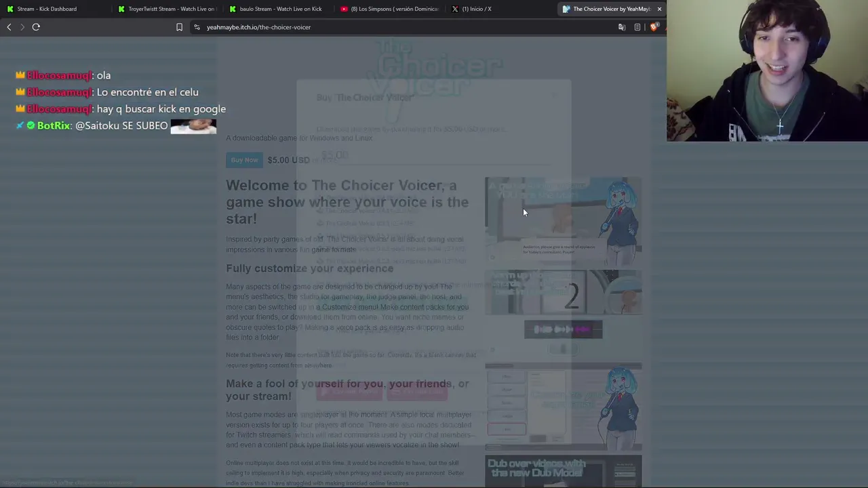The height and width of the screenshot is (488, 868).
Task: Open the Los Simpsons YouTube tab
Action: [x=390, y=9]
